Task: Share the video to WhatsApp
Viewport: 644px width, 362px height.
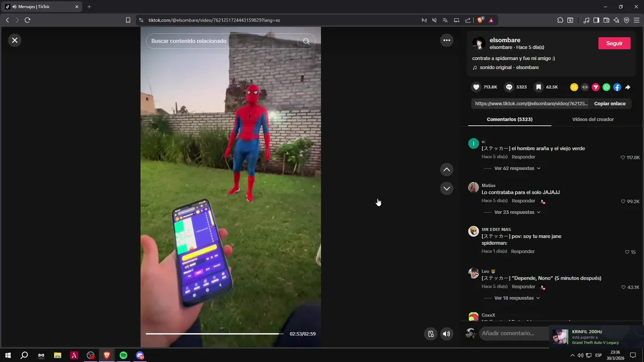Action: coord(606,87)
